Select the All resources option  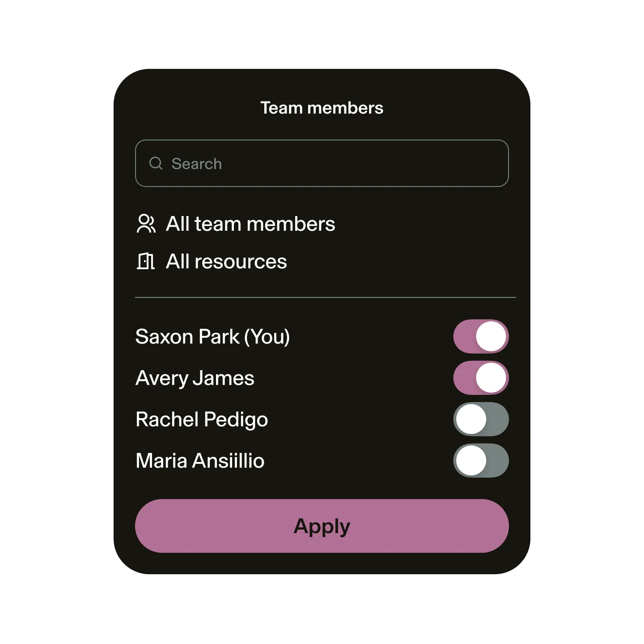pyautogui.click(x=226, y=262)
